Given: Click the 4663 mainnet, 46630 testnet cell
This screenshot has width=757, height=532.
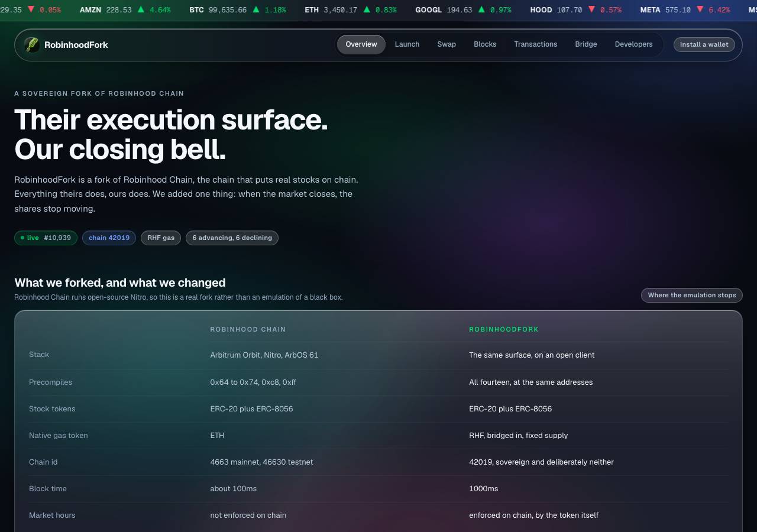Looking at the screenshot, I should (261, 462).
